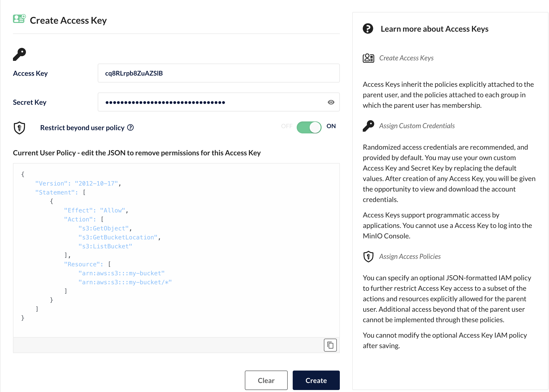549x392 pixels.
Task: Click the key icon beside Assign Custom Credentials
Action: 368,125
